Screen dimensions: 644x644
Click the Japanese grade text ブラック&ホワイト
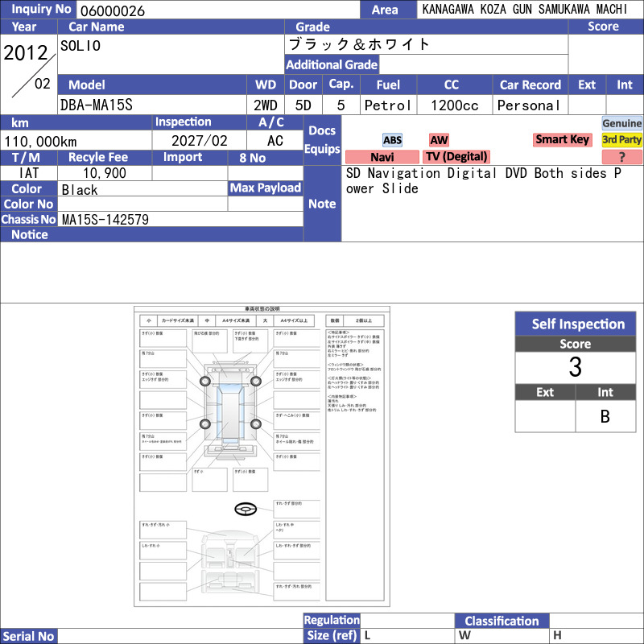tap(359, 44)
